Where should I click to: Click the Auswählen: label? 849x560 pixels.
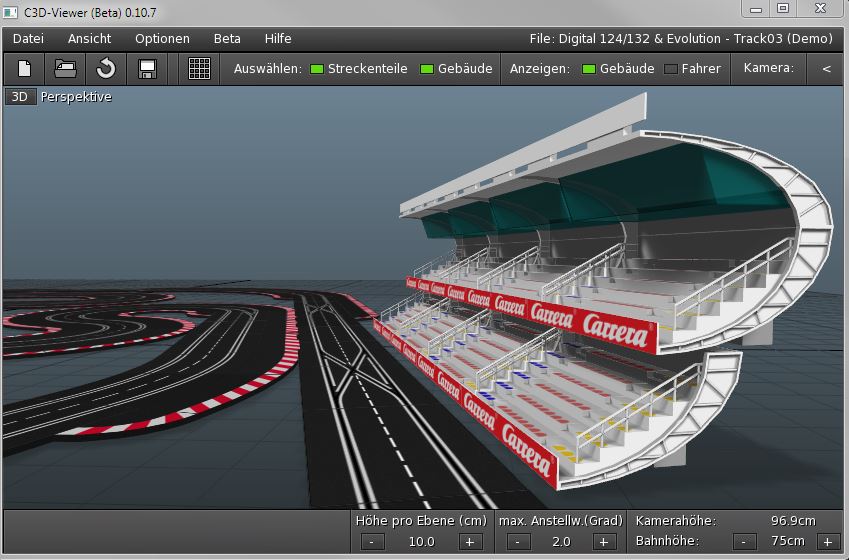267,69
